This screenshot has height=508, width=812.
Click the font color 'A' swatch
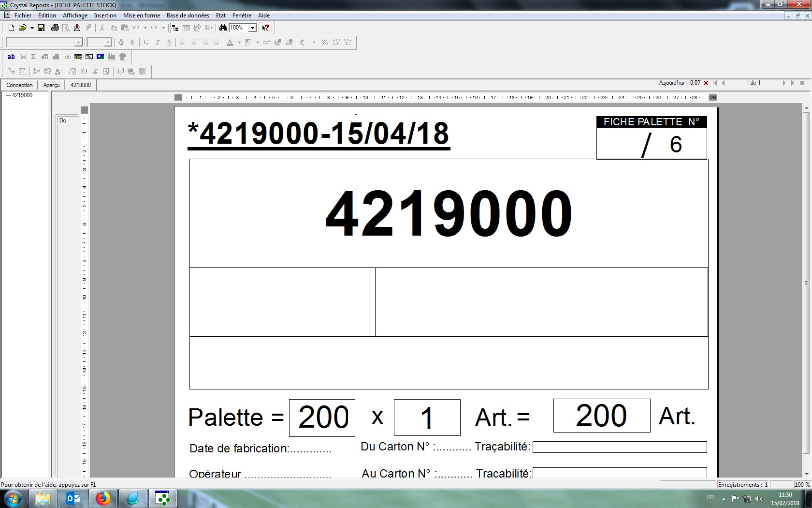tap(230, 43)
